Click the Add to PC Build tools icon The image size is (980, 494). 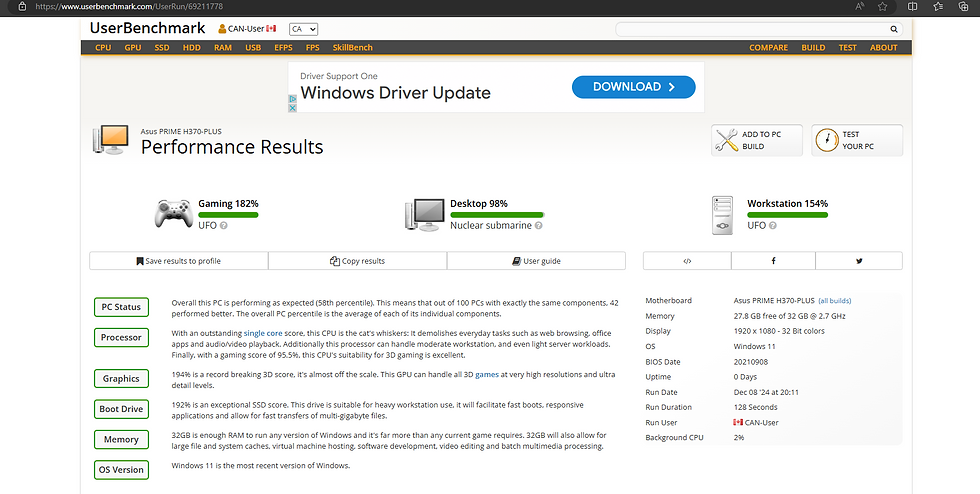click(x=726, y=140)
